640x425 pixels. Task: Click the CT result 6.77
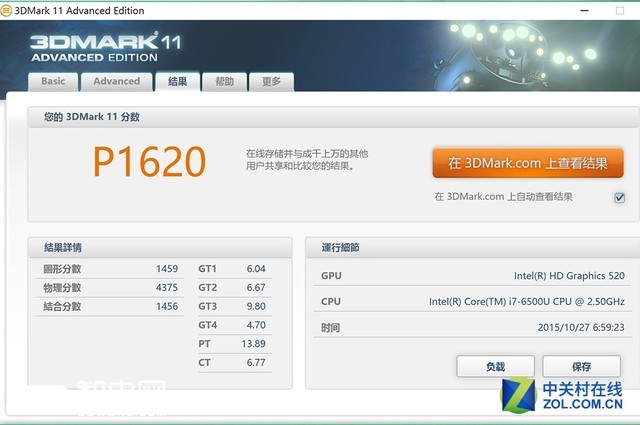pos(256,363)
